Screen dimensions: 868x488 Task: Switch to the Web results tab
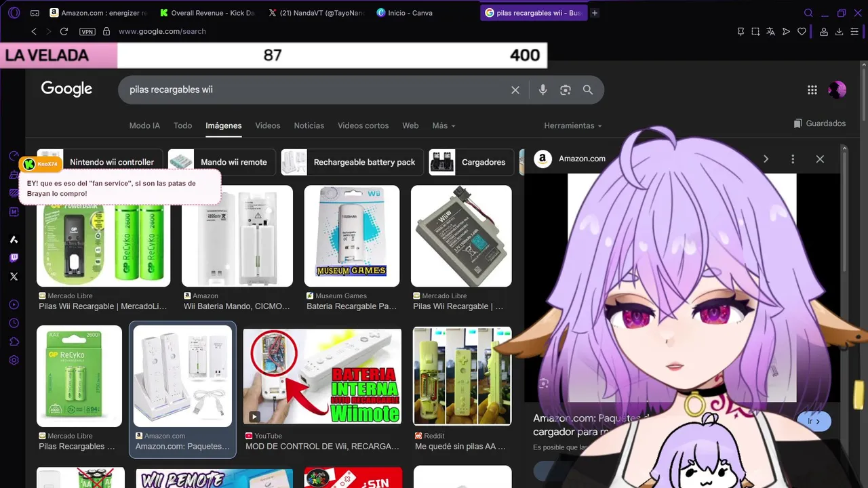coord(410,125)
